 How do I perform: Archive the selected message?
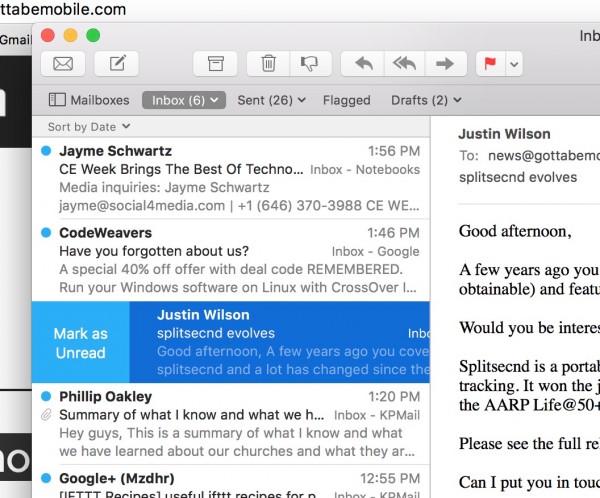point(215,64)
